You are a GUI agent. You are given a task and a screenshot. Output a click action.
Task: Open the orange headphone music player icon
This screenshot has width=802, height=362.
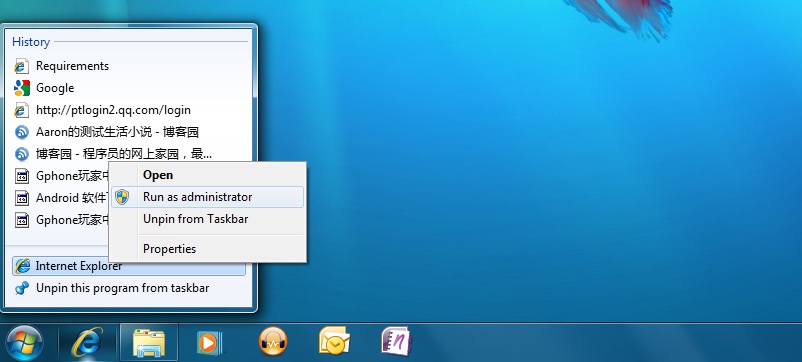[x=273, y=341]
